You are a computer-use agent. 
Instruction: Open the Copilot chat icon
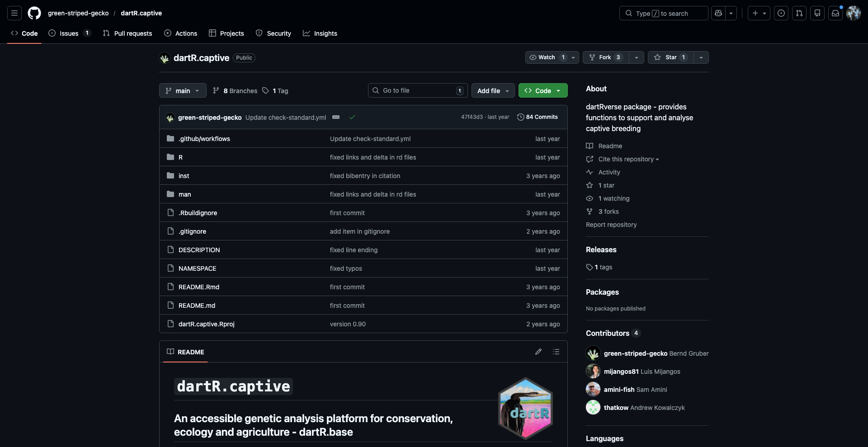[718, 13]
